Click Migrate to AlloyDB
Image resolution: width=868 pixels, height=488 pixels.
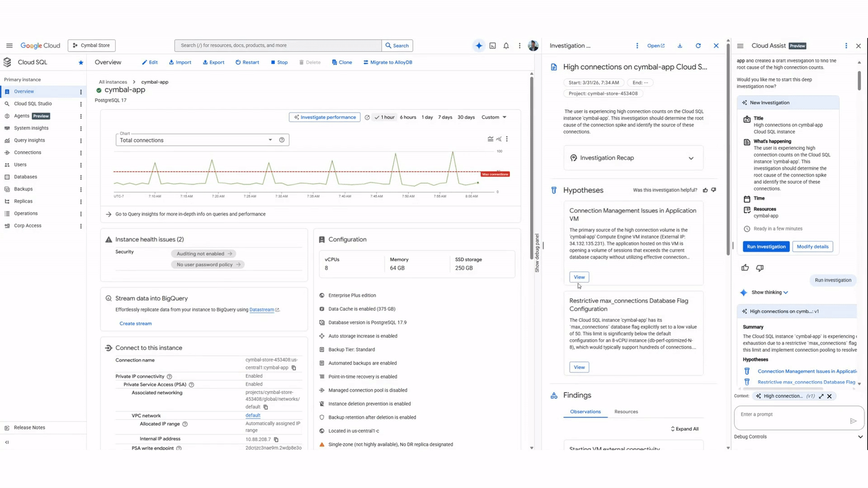[x=388, y=63]
